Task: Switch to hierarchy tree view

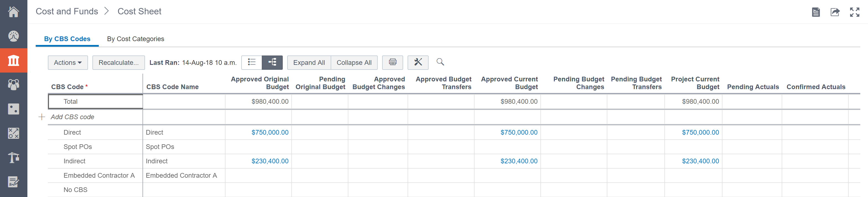Action: (x=272, y=63)
